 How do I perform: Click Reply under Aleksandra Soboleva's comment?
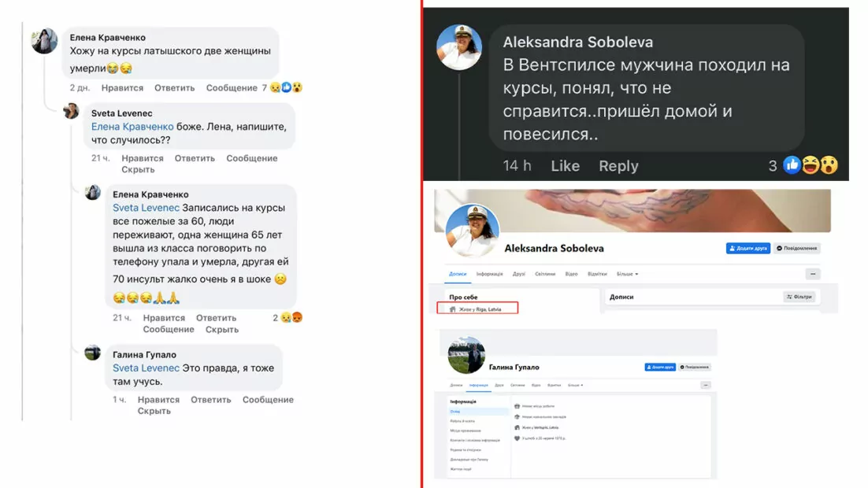[x=618, y=166]
